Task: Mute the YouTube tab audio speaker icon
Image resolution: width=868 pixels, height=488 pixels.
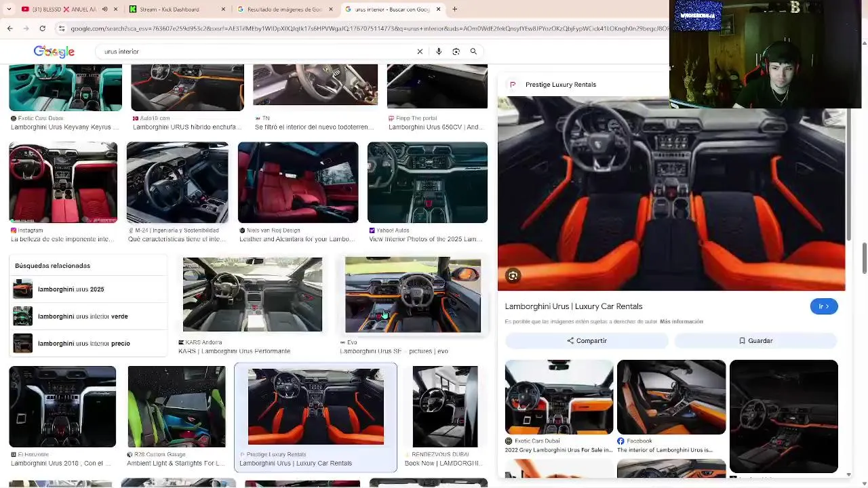Action: coord(104,9)
